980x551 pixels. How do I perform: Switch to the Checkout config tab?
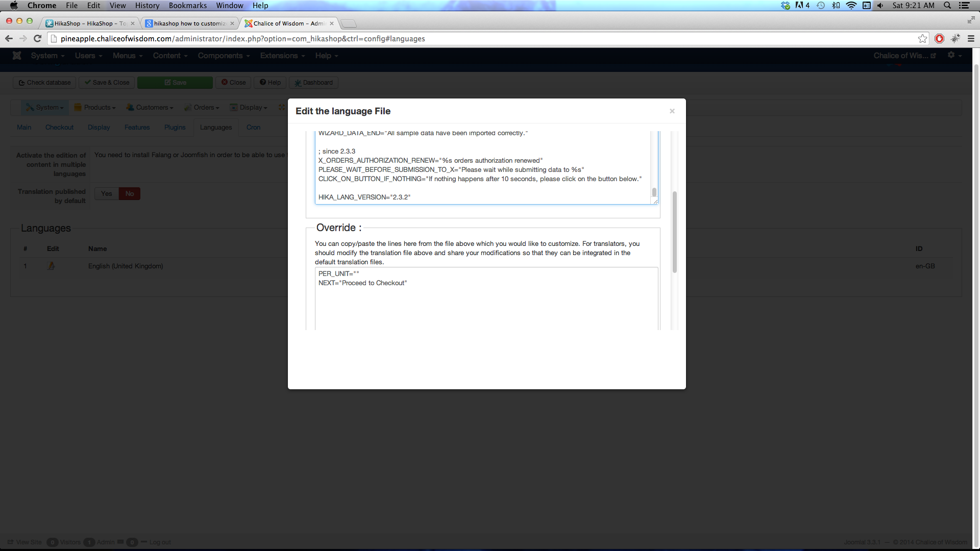(59, 128)
